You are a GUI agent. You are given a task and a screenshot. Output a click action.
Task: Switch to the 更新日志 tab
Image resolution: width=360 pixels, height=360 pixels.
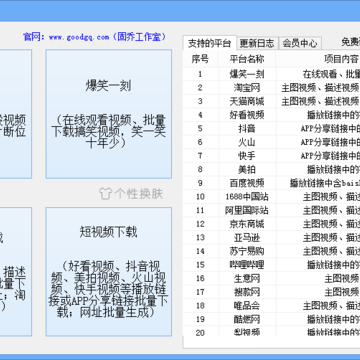point(257,43)
